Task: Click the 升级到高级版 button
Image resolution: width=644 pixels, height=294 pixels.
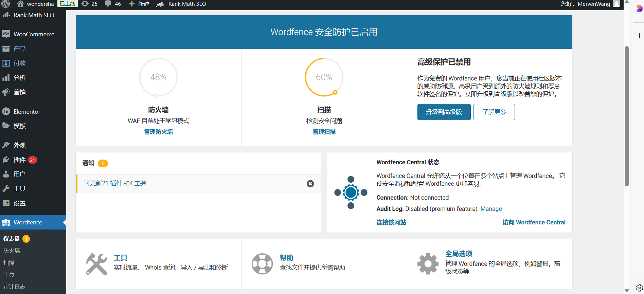Action: click(x=444, y=112)
